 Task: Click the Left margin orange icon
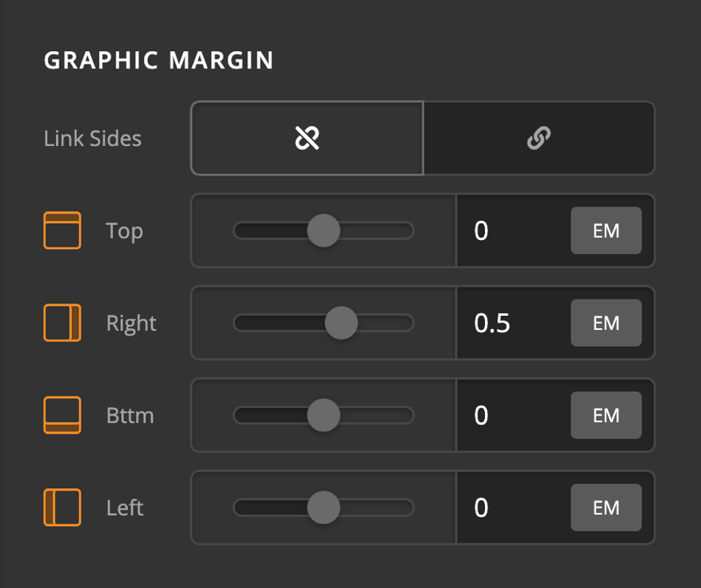61,508
